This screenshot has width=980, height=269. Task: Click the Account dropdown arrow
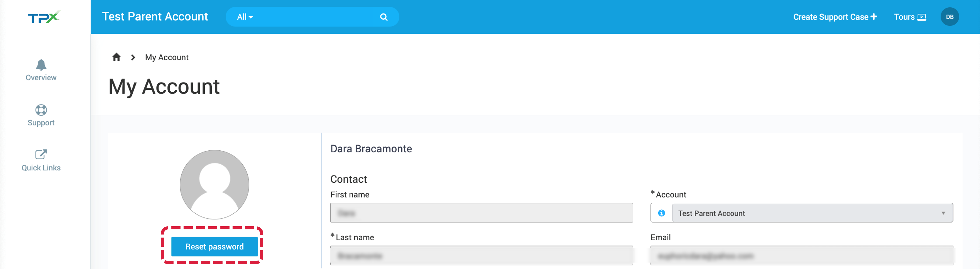(x=943, y=213)
